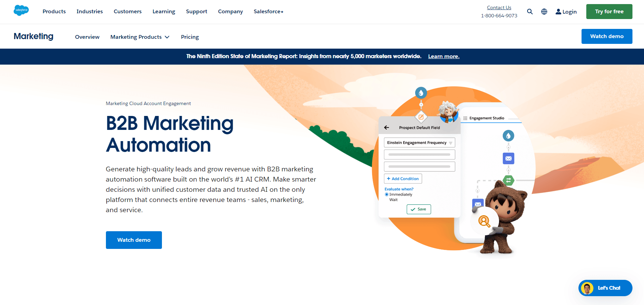Open the Industries menu
Screen dimensions: 644x305
90,11
